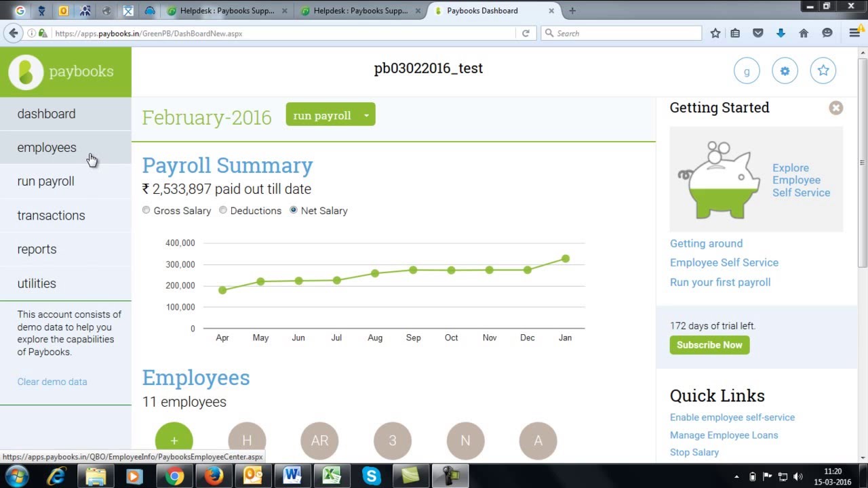Click the chat smiley icon in toolbar

point(827,33)
